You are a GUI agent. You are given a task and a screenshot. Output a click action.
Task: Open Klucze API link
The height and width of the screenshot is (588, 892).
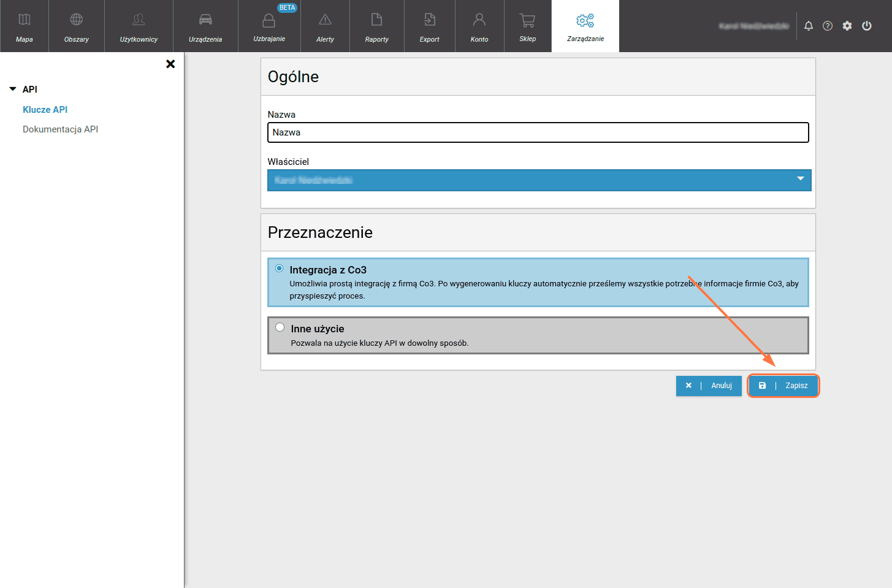pyautogui.click(x=45, y=109)
